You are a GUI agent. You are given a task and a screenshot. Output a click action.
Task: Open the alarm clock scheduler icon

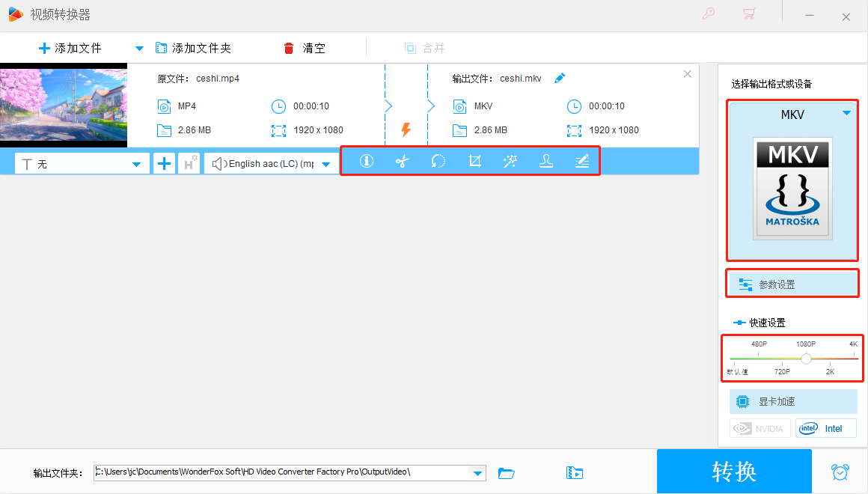click(840, 472)
